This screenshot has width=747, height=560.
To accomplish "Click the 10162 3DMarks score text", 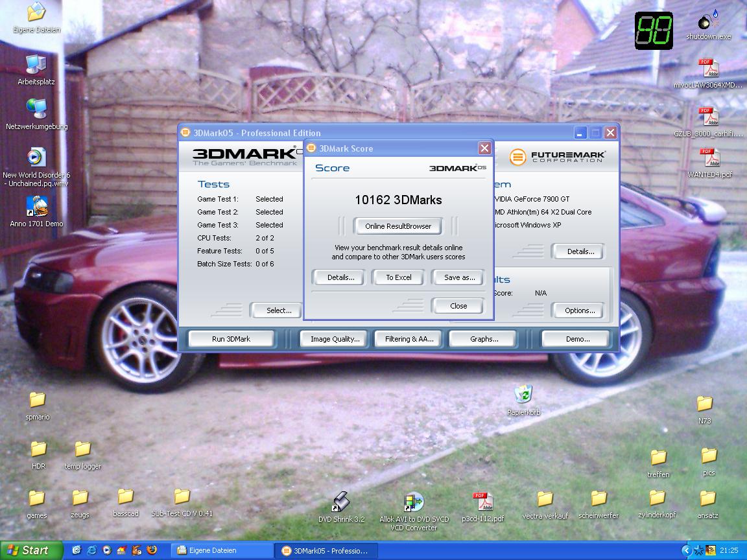I will click(x=398, y=200).
